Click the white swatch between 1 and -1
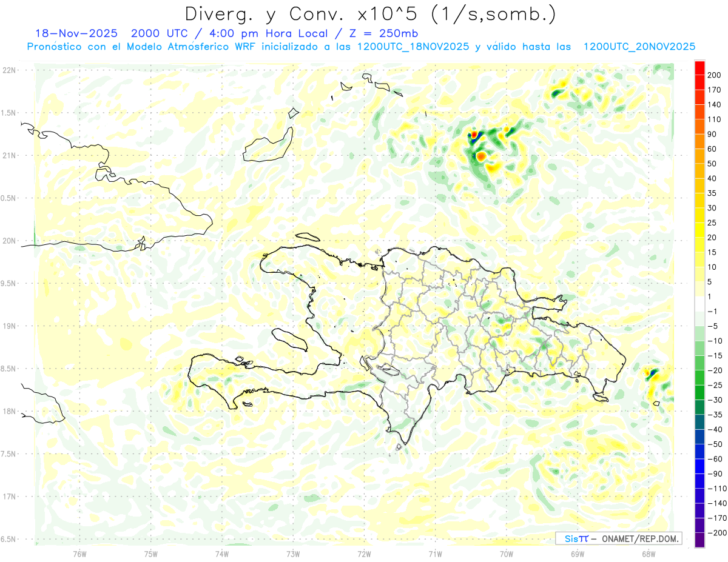Image resolution: width=728 pixels, height=562 pixels. coord(699,304)
